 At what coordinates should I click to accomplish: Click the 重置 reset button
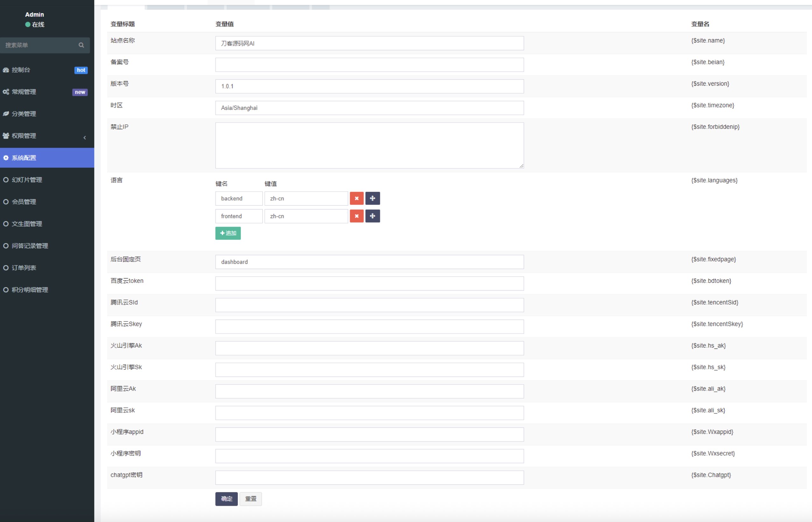pyautogui.click(x=250, y=499)
